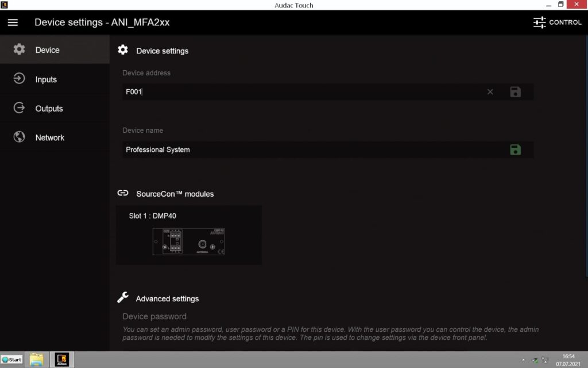Clear the Device address field with X
Screen dimensions: 588x368
coord(490,92)
